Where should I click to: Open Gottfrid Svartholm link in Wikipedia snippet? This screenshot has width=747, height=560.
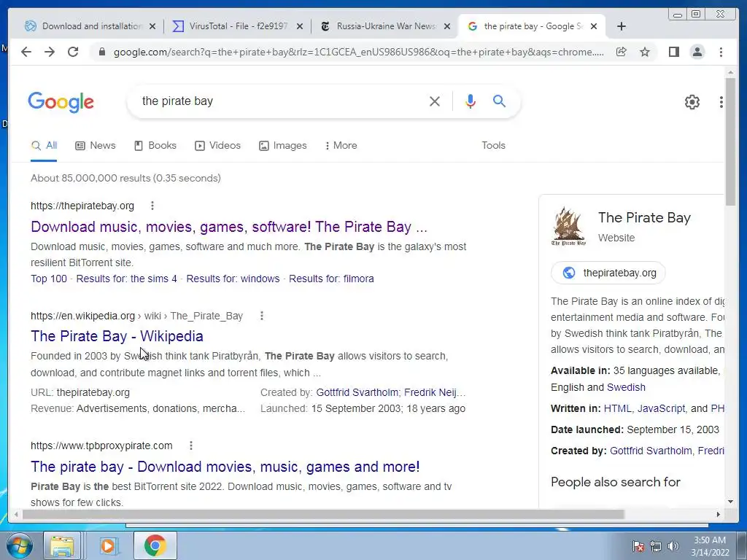pos(357,392)
